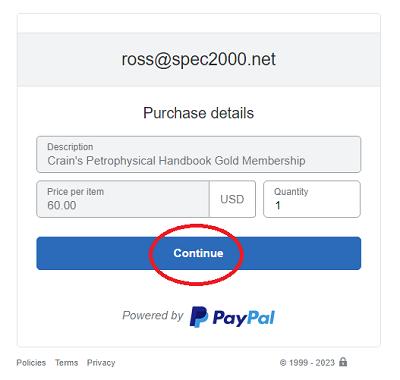Click the 60.00 price value
The width and height of the screenshot is (400, 380).
pyautogui.click(x=62, y=205)
